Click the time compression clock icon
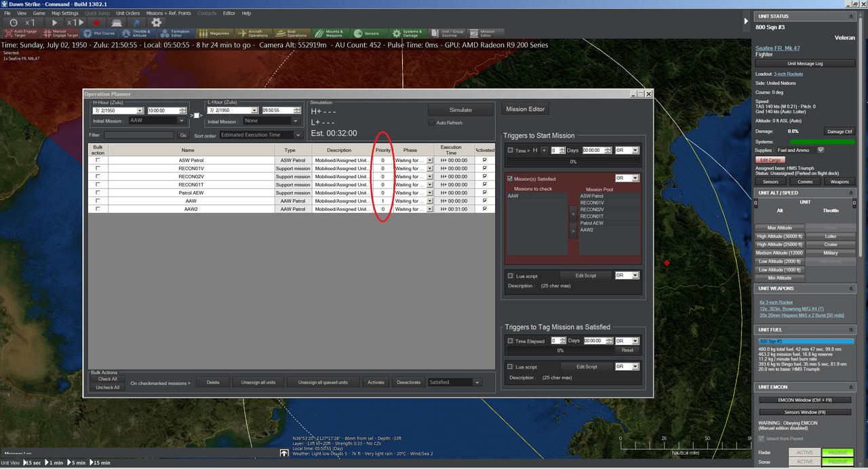Image resolution: width=868 pixels, height=469 pixels. pyautogui.click(x=14, y=22)
